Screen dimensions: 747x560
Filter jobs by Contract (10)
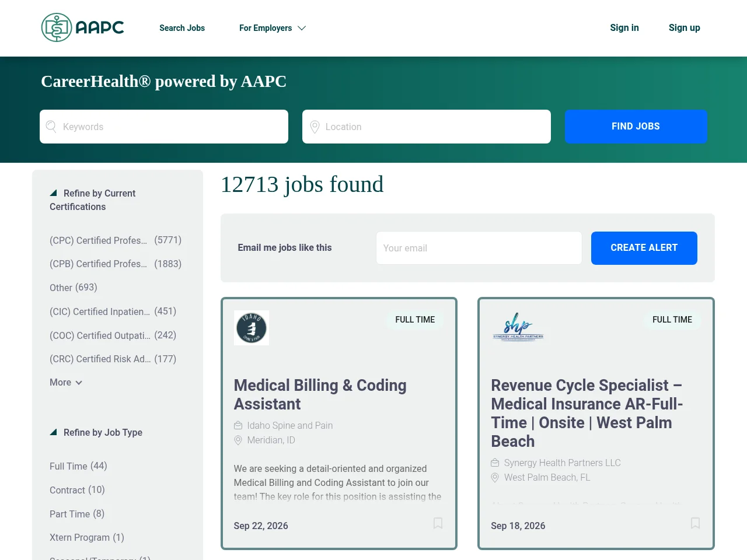[x=77, y=490]
